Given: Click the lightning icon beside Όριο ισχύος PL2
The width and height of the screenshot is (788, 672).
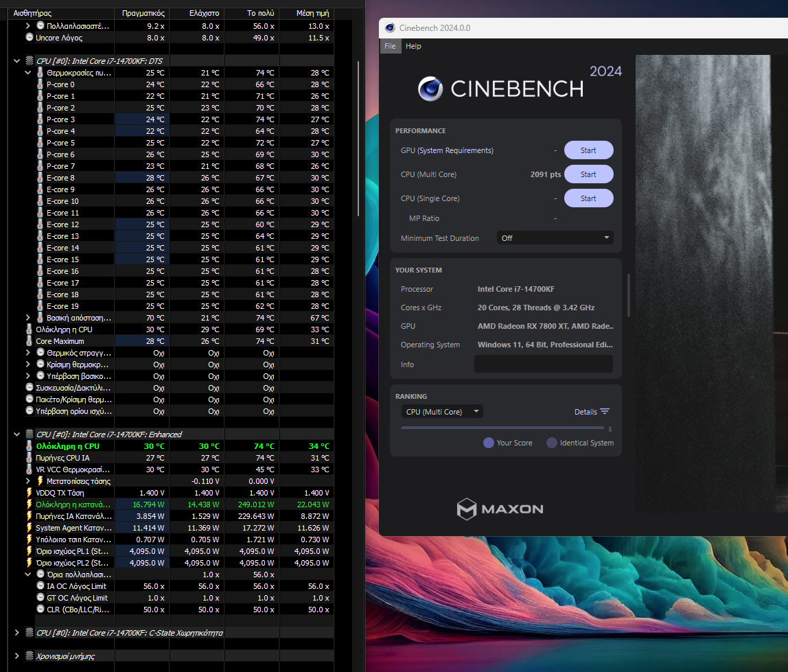Looking at the screenshot, I should point(29,563).
